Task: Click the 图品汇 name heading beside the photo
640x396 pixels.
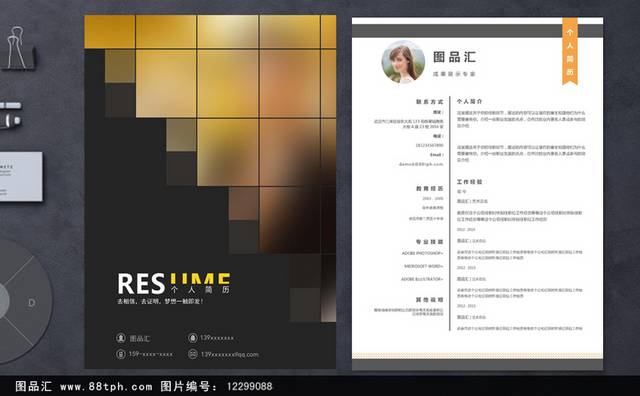Action: (x=454, y=57)
